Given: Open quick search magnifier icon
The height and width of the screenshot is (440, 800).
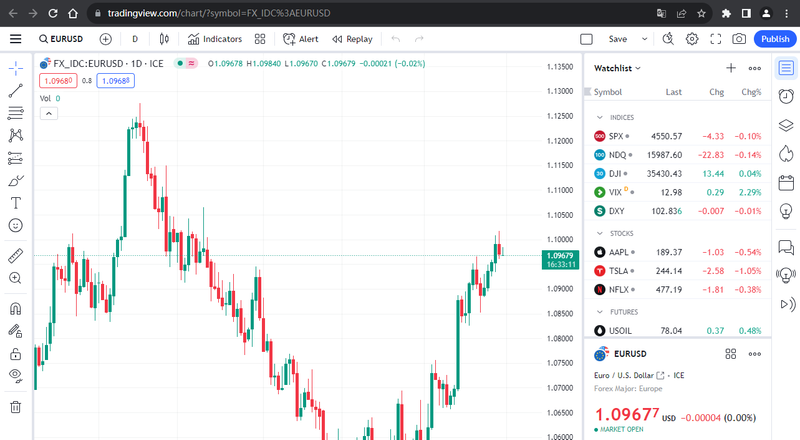Looking at the screenshot, I should pyautogui.click(x=668, y=39).
